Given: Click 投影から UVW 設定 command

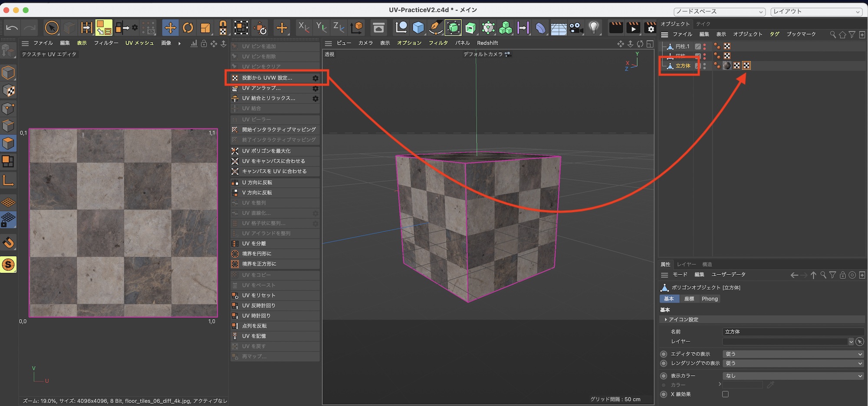Looking at the screenshot, I should pos(267,78).
